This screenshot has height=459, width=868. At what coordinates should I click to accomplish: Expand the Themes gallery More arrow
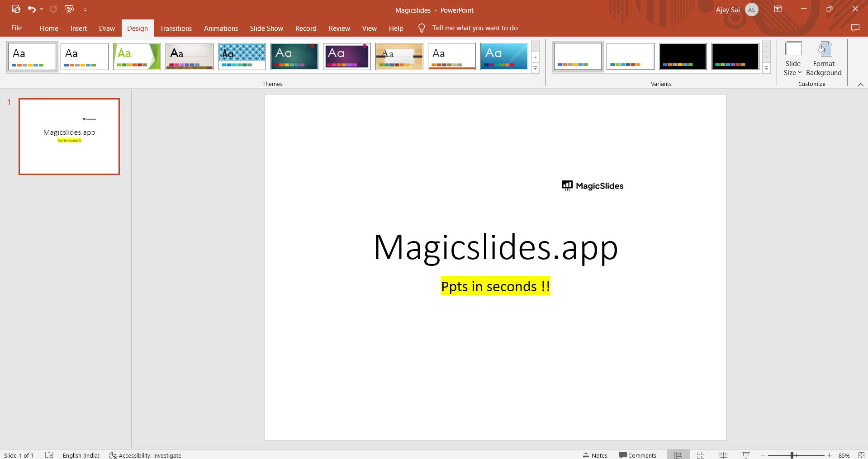click(x=536, y=68)
